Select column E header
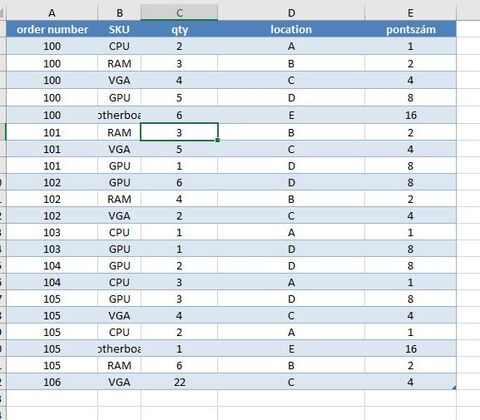 click(x=410, y=13)
